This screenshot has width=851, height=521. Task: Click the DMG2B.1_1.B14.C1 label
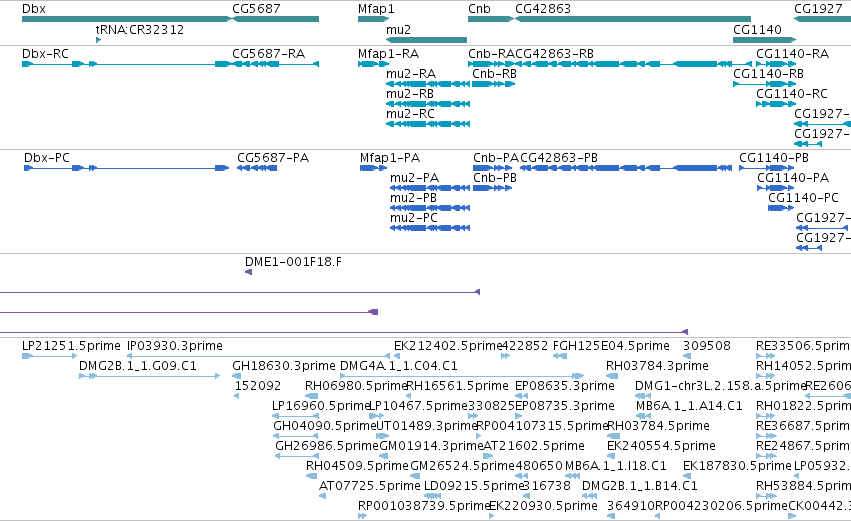click(x=639, y=486)
